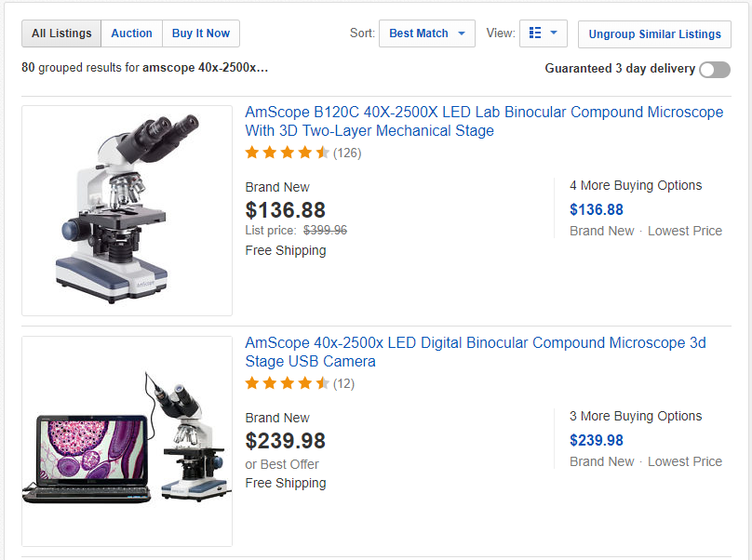752x560 pixels.
Task: Switch to the Auction tab
Action: tap(131, 33)
